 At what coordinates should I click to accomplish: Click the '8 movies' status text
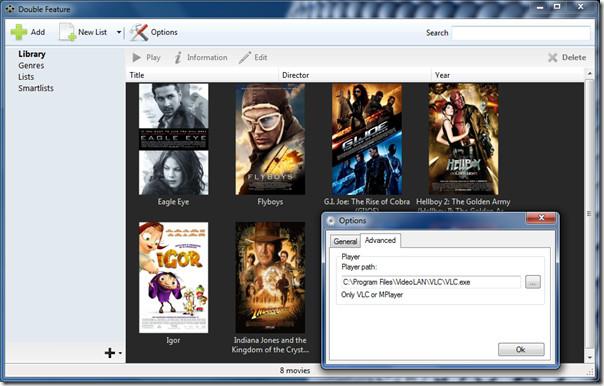click(295, 371)
